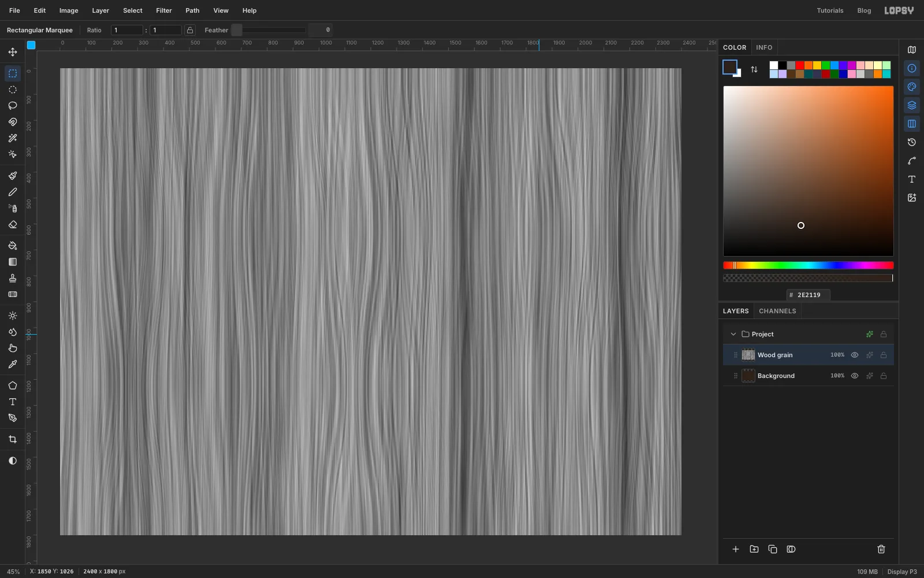
Task: Select the Crop tool
Action: tap(13, 439)
